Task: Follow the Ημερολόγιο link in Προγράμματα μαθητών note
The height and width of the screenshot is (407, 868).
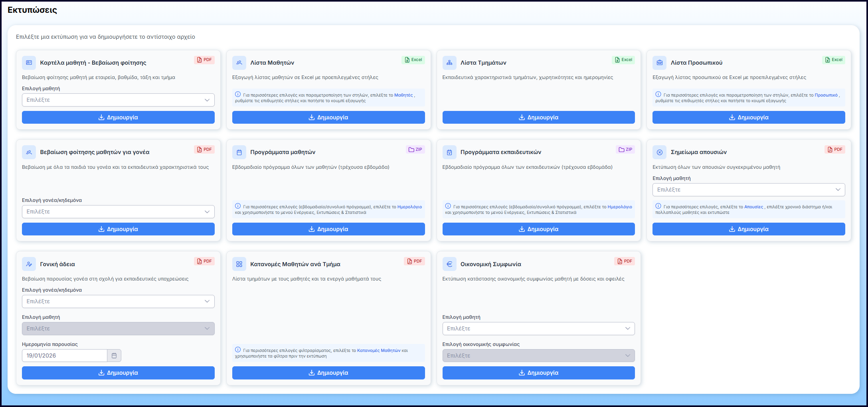Action: 409,207
